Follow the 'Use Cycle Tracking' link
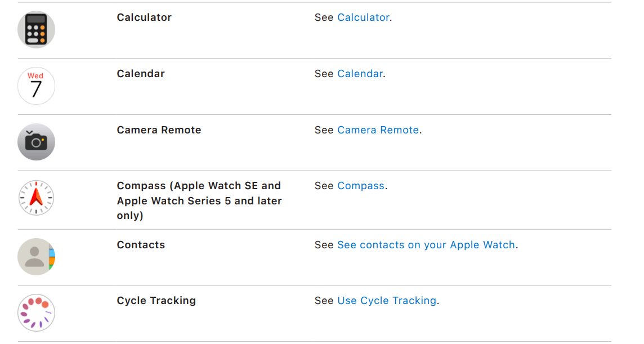Screen dimensions: 644x344 387,301
